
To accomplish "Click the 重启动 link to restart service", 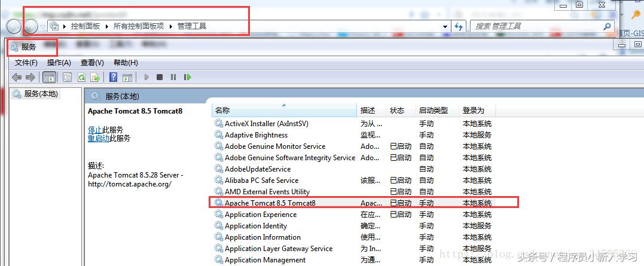I will [99, 138].
